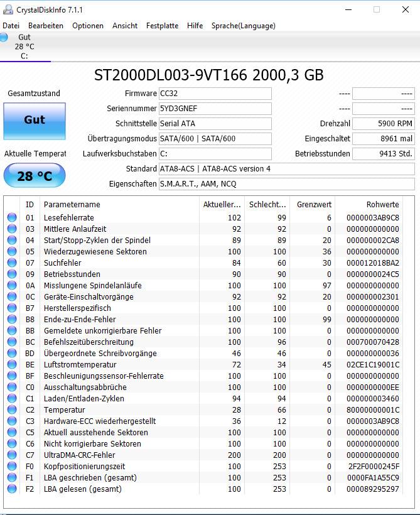Click status orb for Ende-zu-Ende-Fehler

[x=12, y=319]
